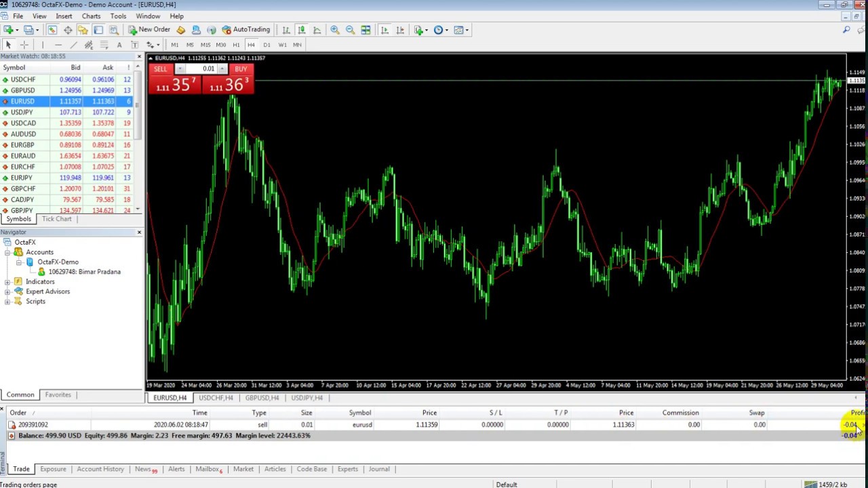Expand the Indicators tree node

pyautogui.click(x=7, y=281)
